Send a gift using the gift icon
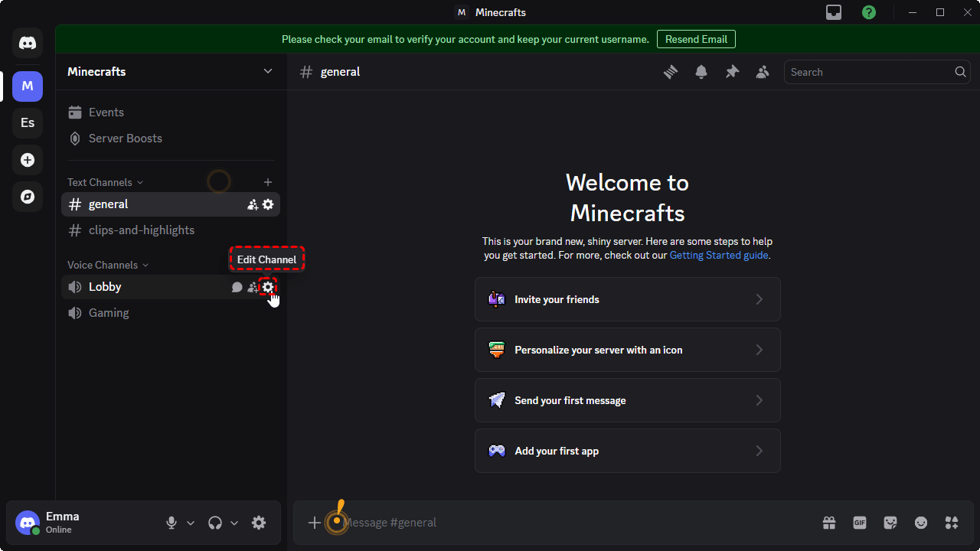This screenshot has width=980, height=551. pos(829,523)
